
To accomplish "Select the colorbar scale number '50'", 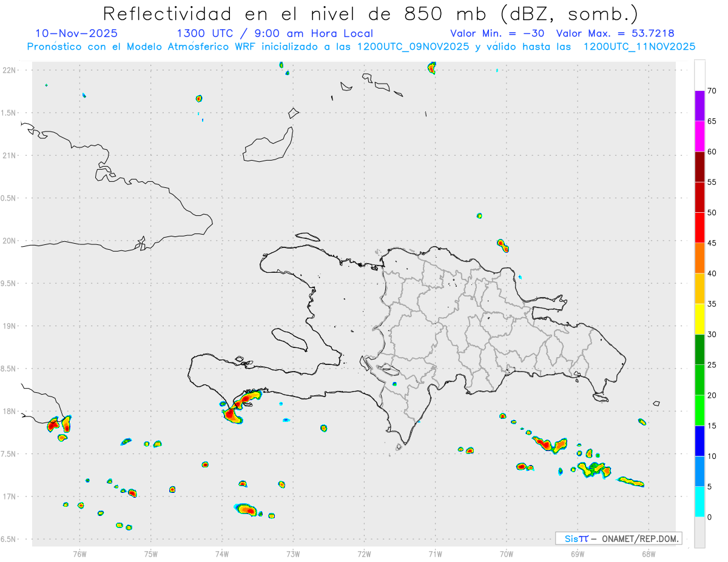I will (712, 213).
